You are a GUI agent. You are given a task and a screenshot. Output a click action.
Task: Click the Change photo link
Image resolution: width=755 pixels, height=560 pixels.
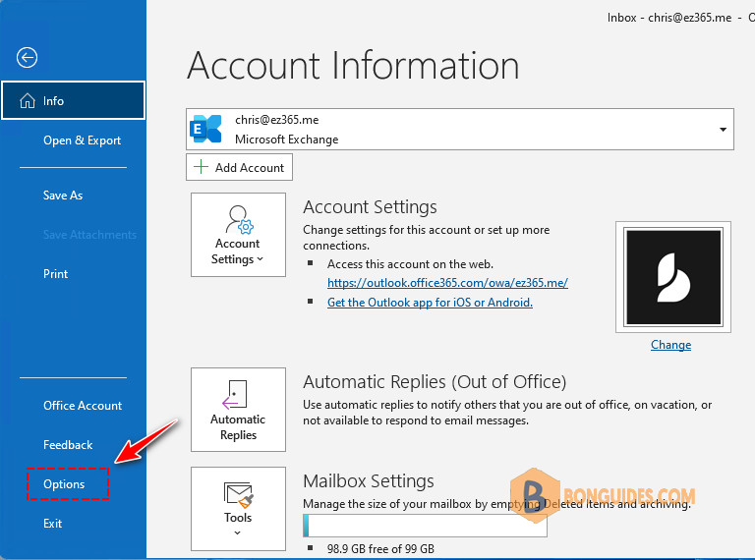(x=670, y=345)
